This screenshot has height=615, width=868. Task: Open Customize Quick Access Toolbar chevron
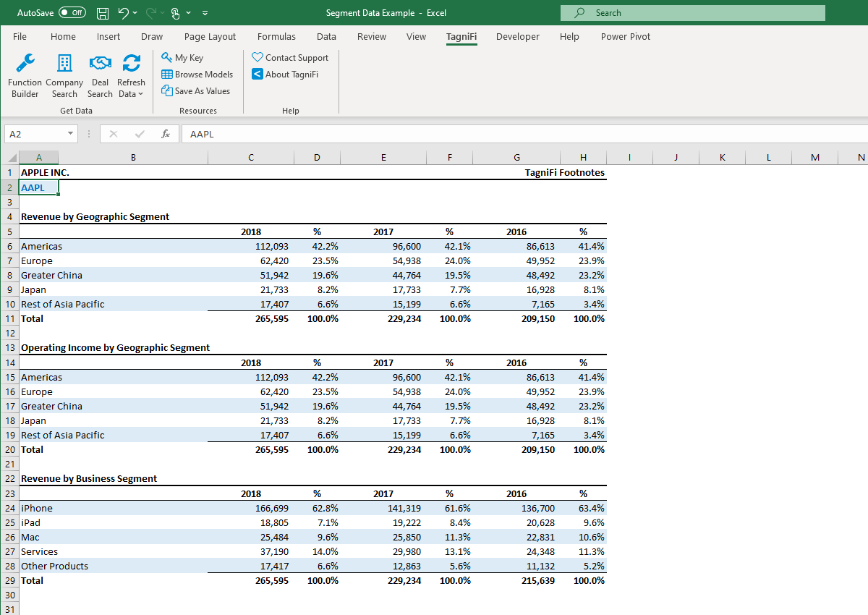[x=205, y=12]
